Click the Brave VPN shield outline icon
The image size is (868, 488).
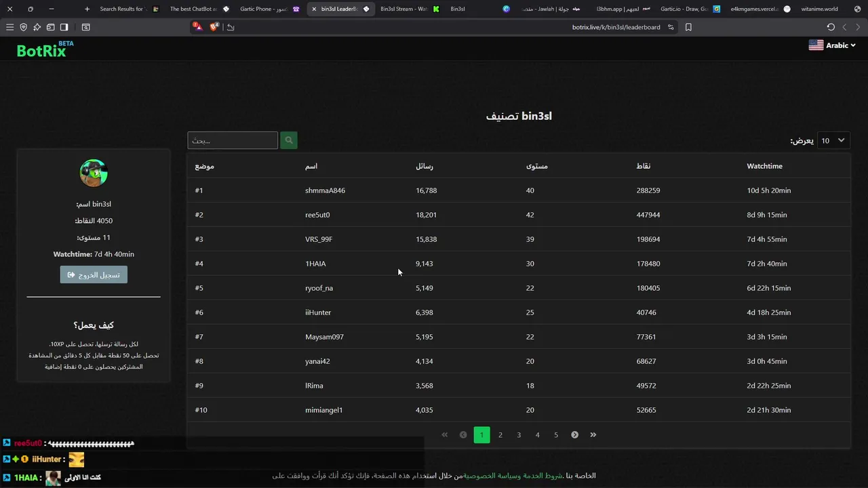(x=23, y=27)
